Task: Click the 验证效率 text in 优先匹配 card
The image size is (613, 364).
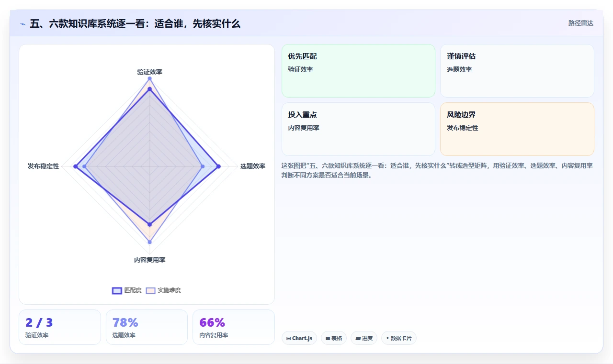Action: (300, 70)
